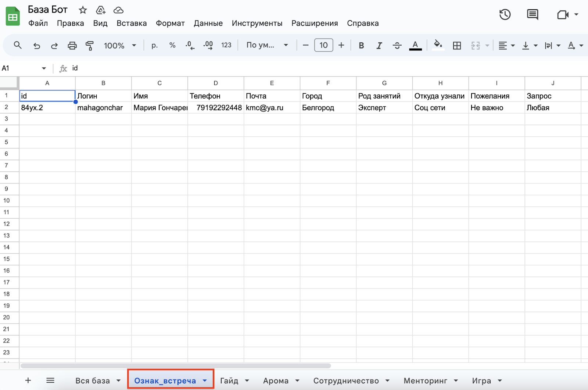Click the font size input field
This screenshot has height=390, width=588.
tap(323, 45)
